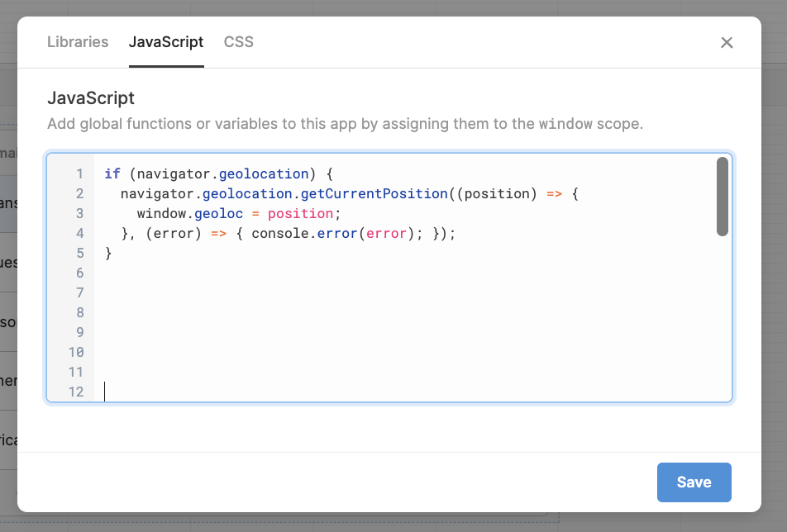Viewport: 787px width, 532px height.
Task: Switch to the Libraries tab
Action: (78, 41)
